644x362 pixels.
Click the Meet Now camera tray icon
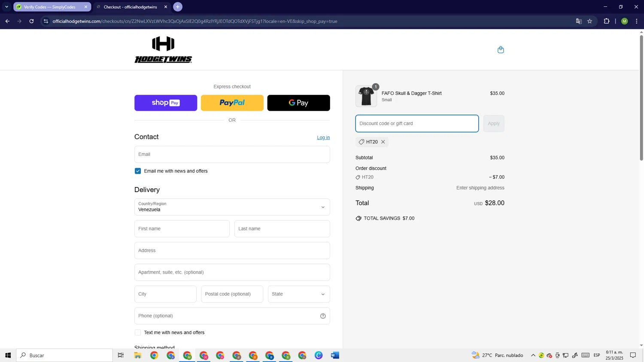click(558, 355)
